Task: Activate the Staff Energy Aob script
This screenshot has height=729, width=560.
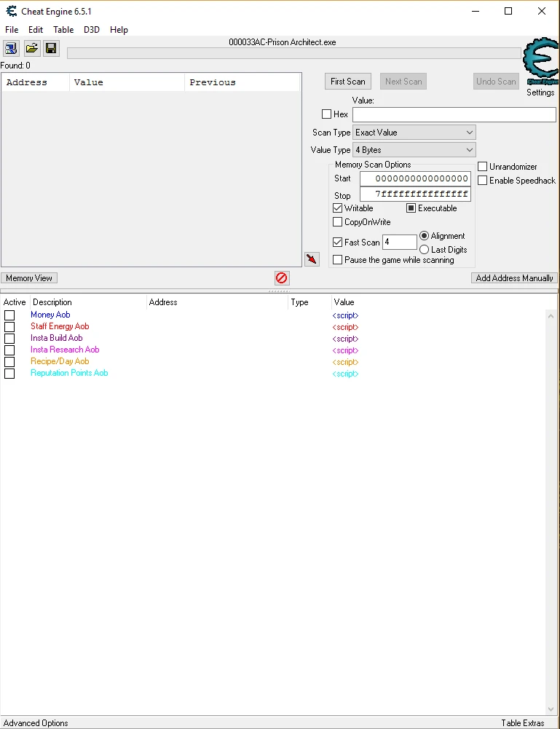Action: pos(9,327)
